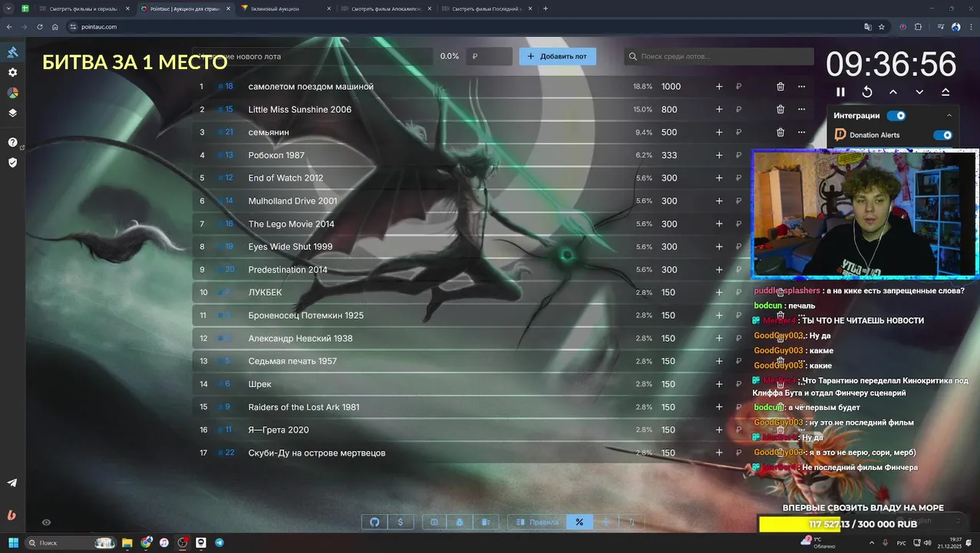980x553 pixels.
Task: Open the layers stack icon in sidebar
Action: [x=12, y=112]
